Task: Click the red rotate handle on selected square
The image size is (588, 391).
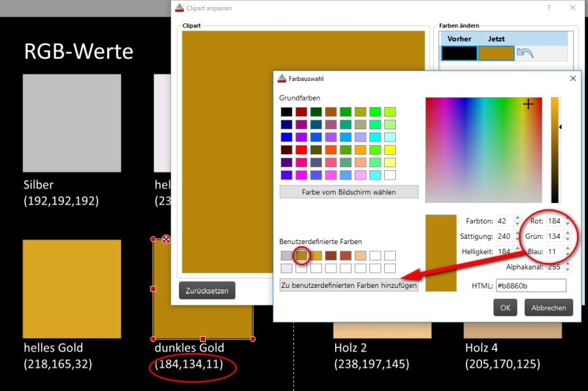Action: pos(167,240)
